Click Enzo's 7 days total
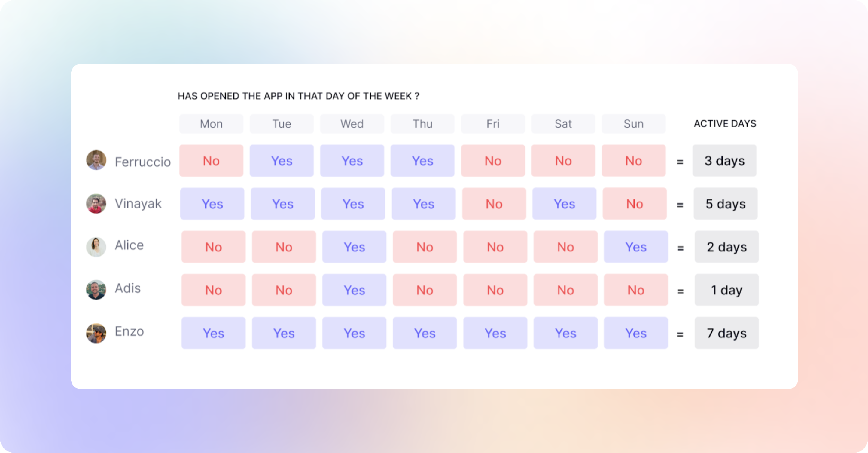Screen dimensions: 868x453 727,333
